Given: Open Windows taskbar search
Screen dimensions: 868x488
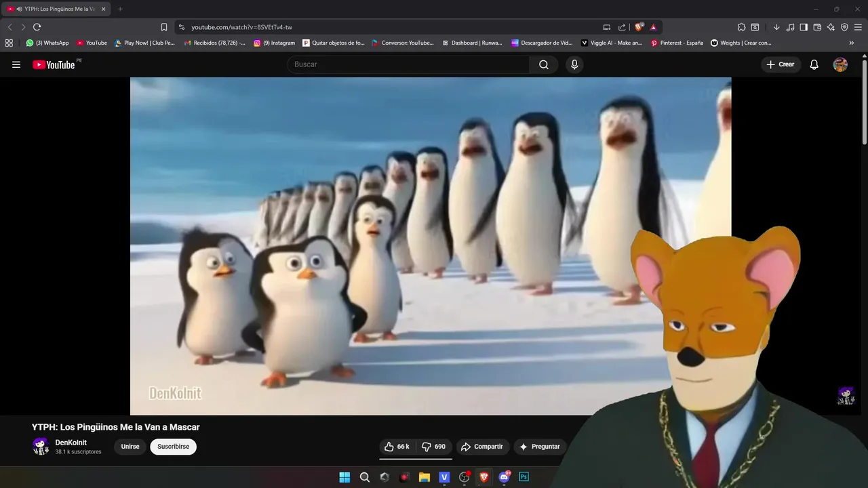Looking at the screenshot, I should (365, 477).
